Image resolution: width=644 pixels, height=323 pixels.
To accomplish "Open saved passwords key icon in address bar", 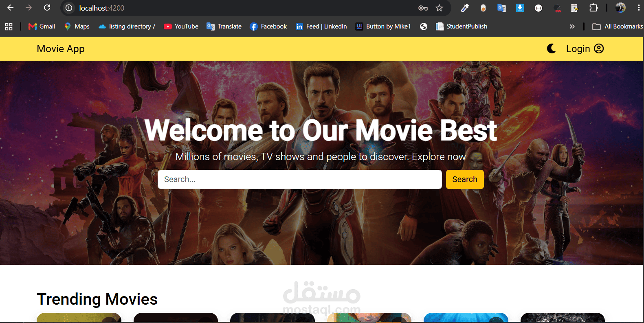I will point(423,8).
